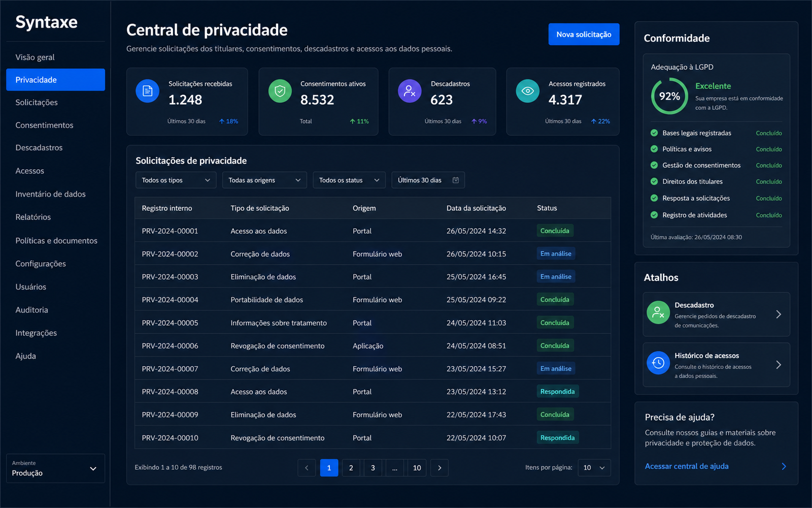The height and width of the screenshot is (508, 812).
Task: Click check icon beside Registro de atividades
Action: pos(654,215)
